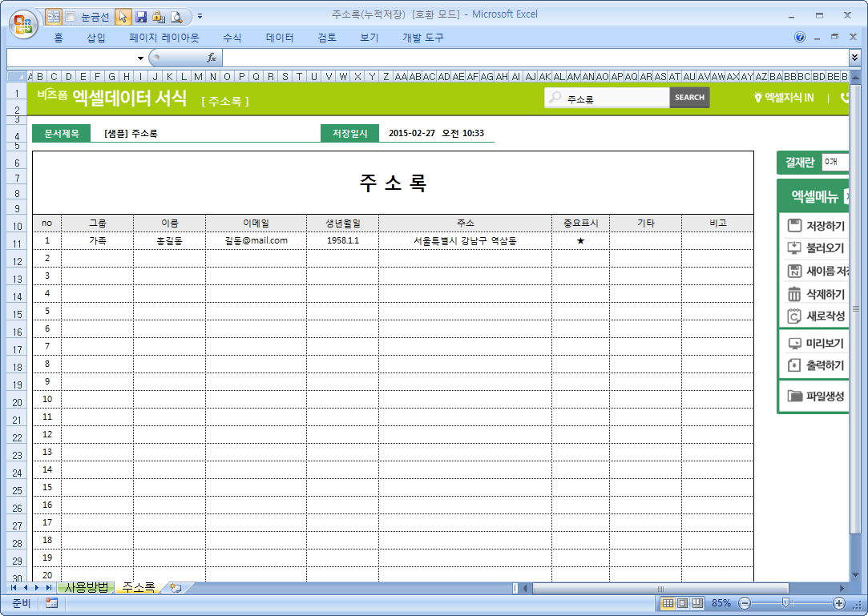
Task: Click the zoom in plus button
Action: [839, 603]
